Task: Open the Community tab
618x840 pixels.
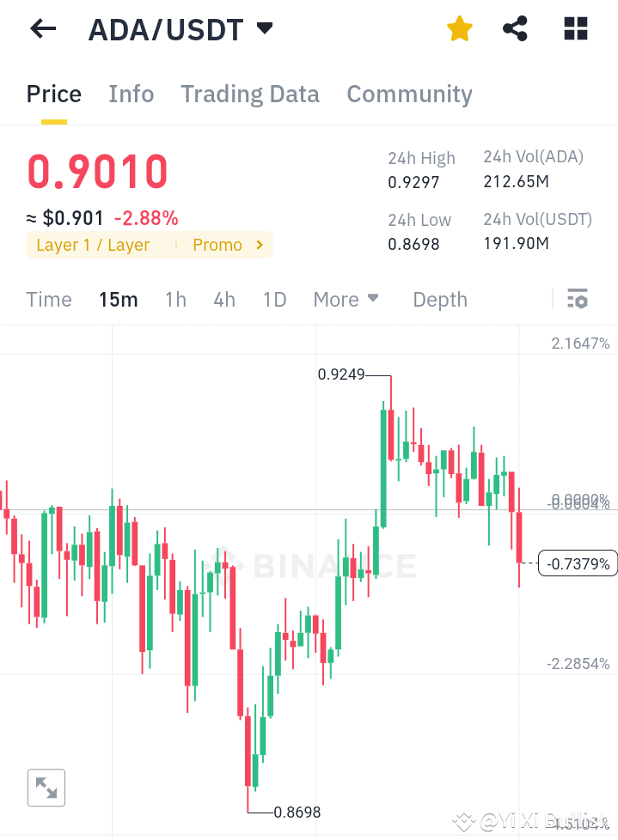Action: tap(409, 94)
